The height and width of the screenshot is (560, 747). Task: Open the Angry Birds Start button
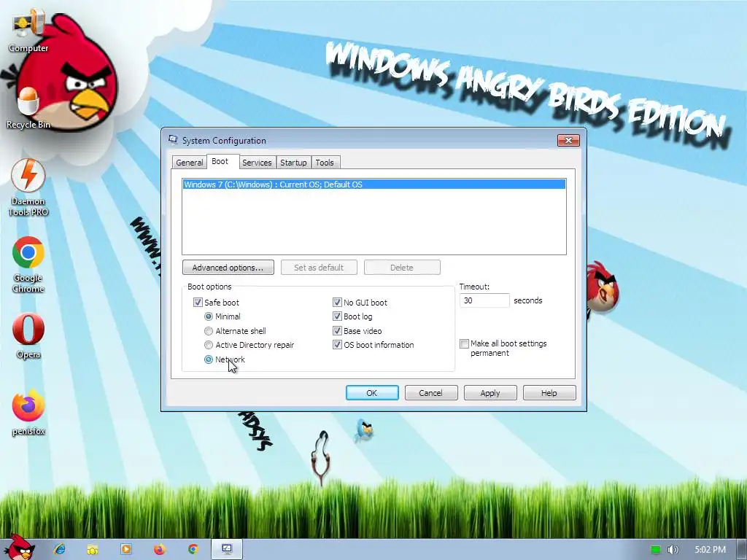(19, 548)
